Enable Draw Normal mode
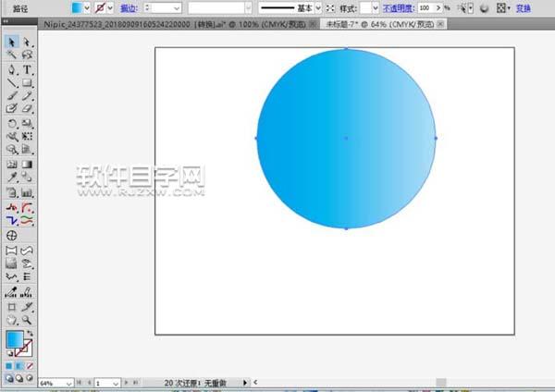 (x=9, y=378)
